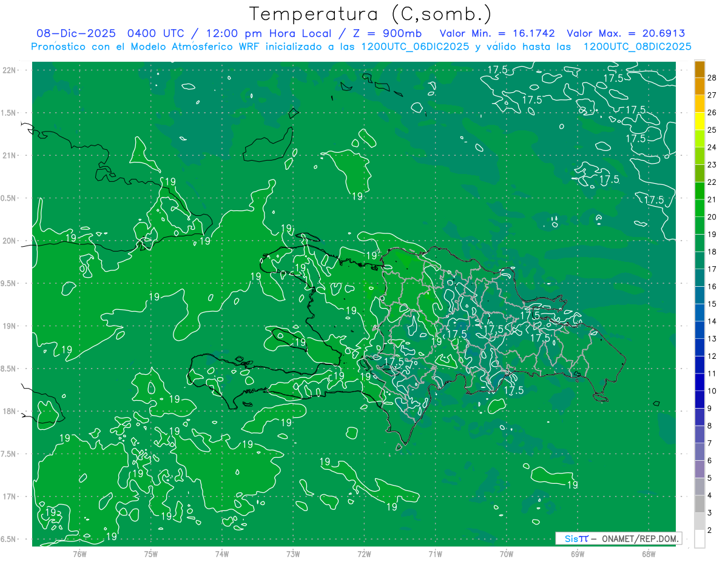This screenshot has width=728, height=562.
Task: Click the "75W" longitude axis label
Action: (x=151, y=554)
